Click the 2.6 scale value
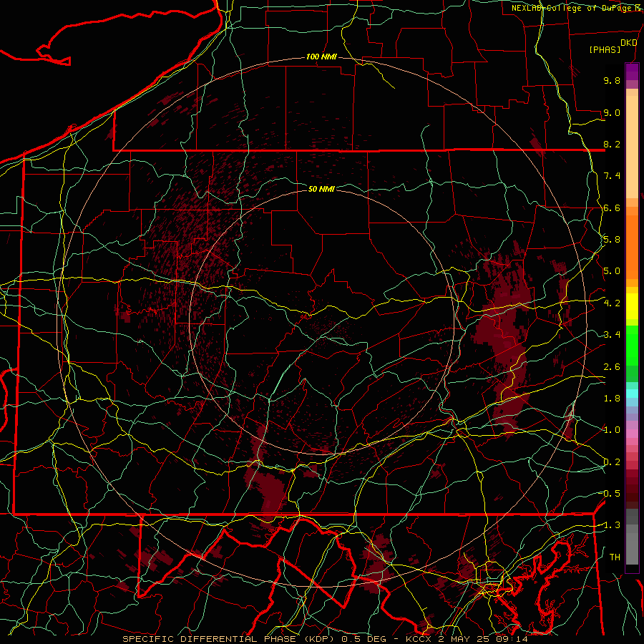This screenshot has width=644, height=644. pyautogui.click(x=612, y=367)
